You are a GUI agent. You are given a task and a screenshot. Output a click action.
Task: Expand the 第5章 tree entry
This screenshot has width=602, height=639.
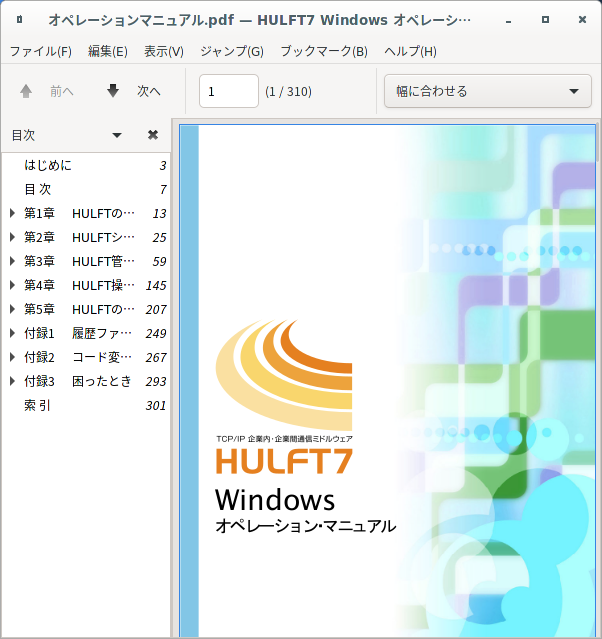tap(12, 309)
